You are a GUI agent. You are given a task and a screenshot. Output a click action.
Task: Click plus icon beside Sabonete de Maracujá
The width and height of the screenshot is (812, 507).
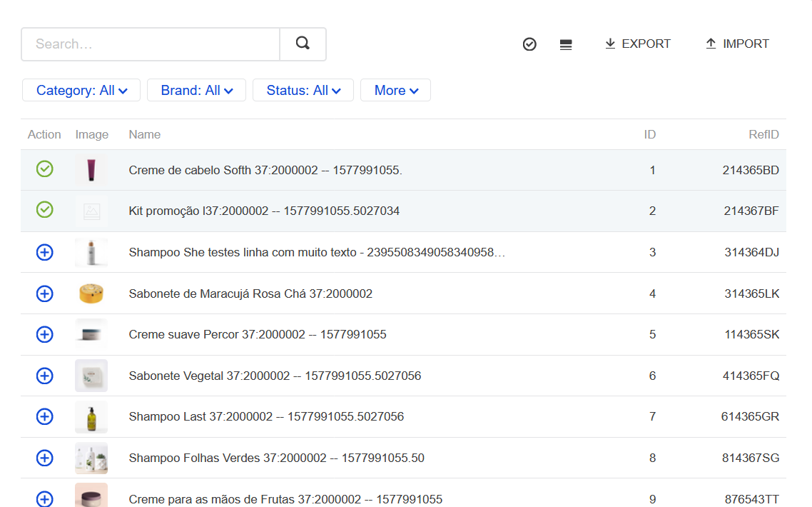(x=44, y=293)
